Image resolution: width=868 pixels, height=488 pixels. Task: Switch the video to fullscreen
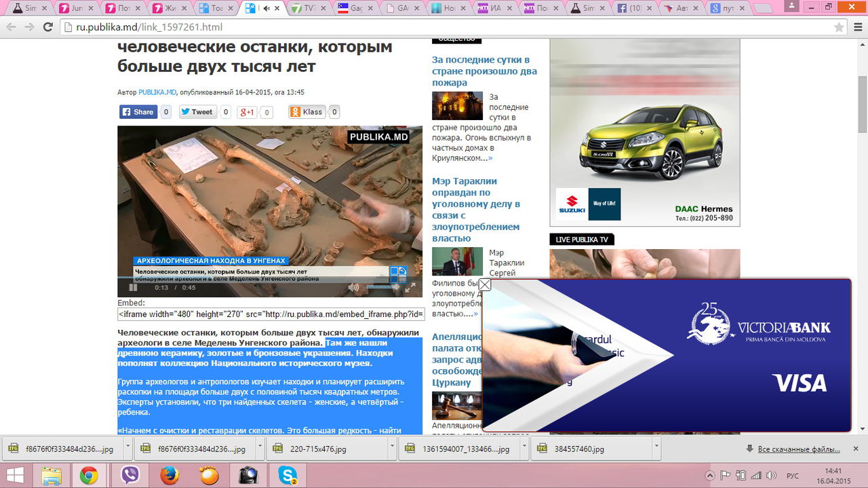coord(410,288)
